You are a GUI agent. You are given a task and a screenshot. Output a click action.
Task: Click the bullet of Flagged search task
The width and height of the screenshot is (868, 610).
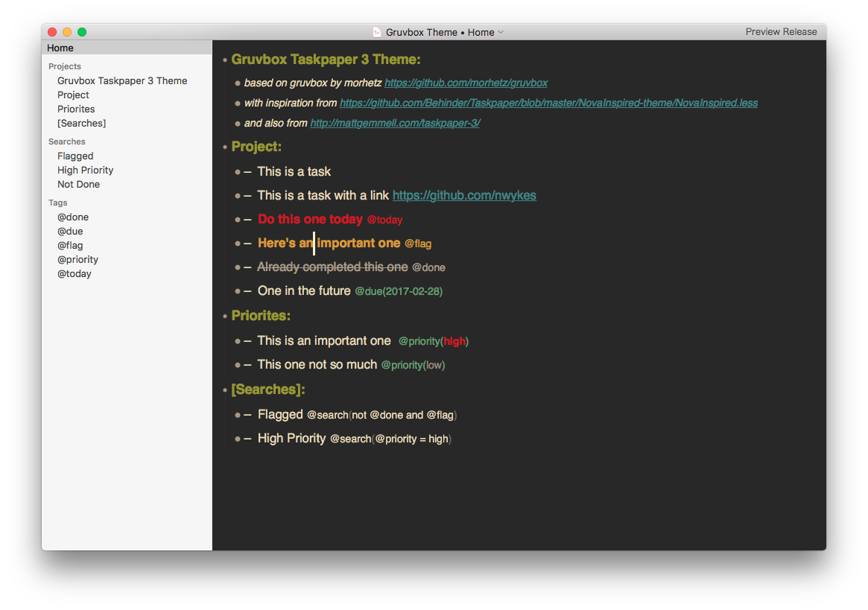point(238,415)
